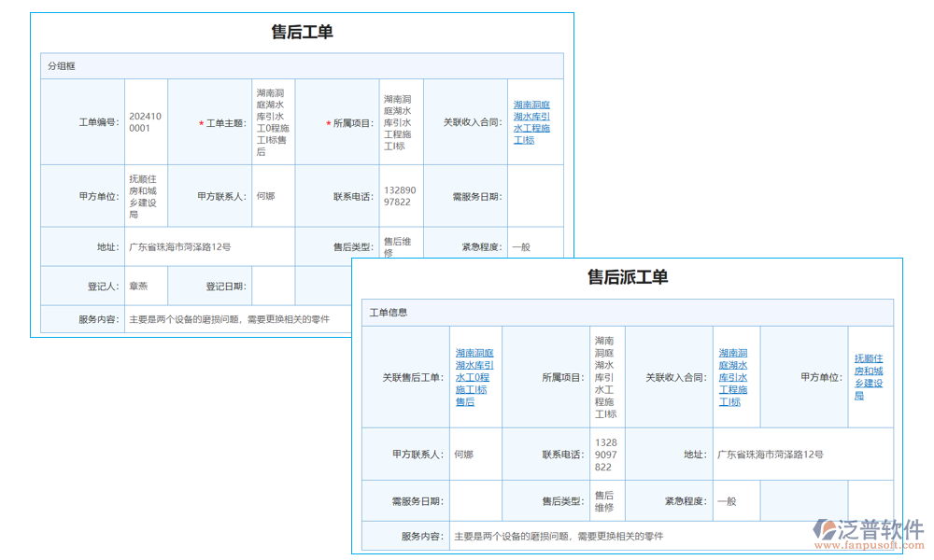Open the 关联售后工单 hyperlink in 售后派工单

[x=476, y=377]
